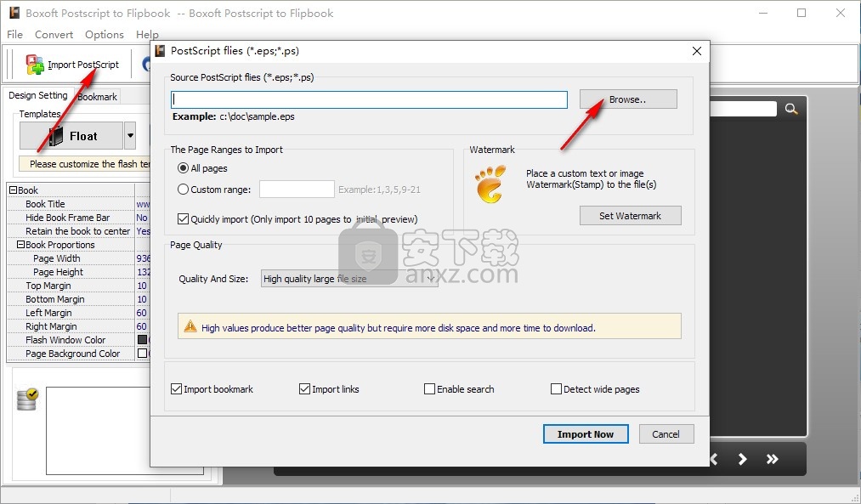Click the Float template button

pyautogui.click(x=71, y=136)
